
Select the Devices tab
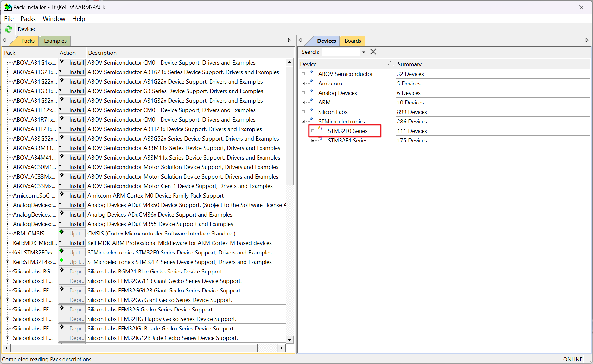coord(326,41)
